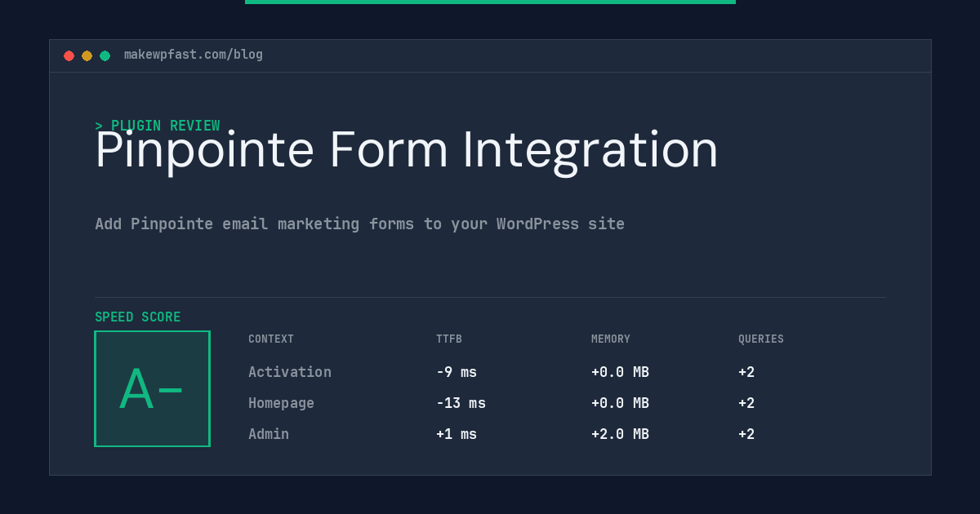Image resolution: width=980 pixels, height=514 pixels.
Task: Click the green window dot
Action: tap(105, 55)
